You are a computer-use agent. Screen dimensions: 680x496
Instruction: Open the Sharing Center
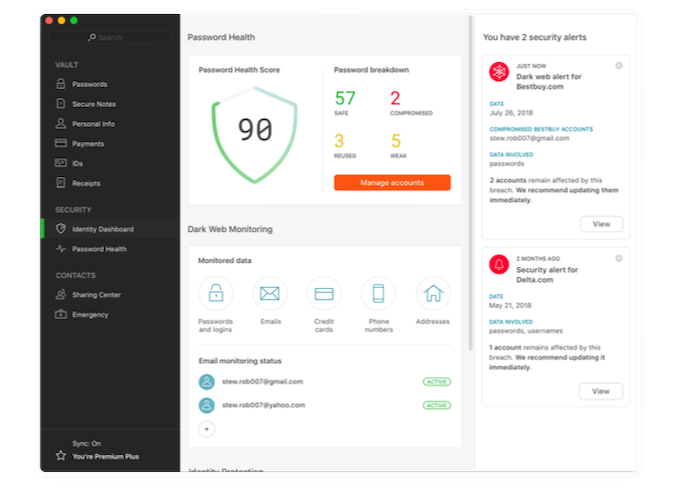tap(96, 295)
